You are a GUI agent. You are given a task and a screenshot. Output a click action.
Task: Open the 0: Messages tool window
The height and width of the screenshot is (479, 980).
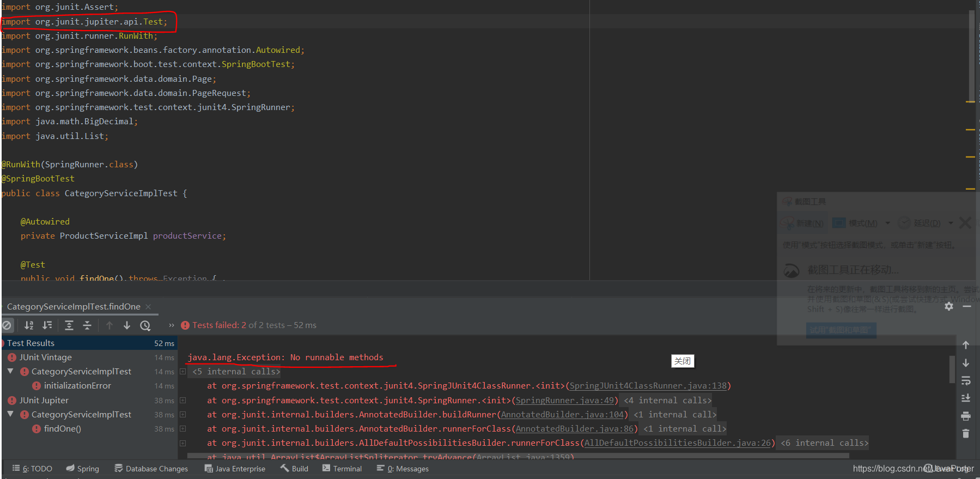(x=403, y=469)
